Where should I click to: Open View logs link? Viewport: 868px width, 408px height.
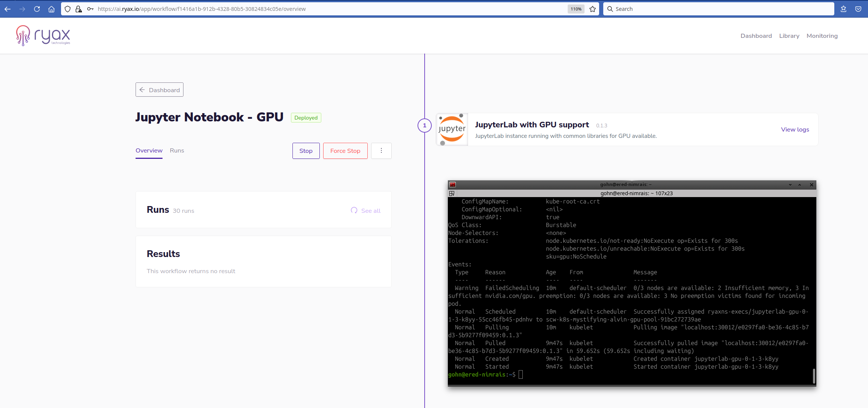click(795, 130)
